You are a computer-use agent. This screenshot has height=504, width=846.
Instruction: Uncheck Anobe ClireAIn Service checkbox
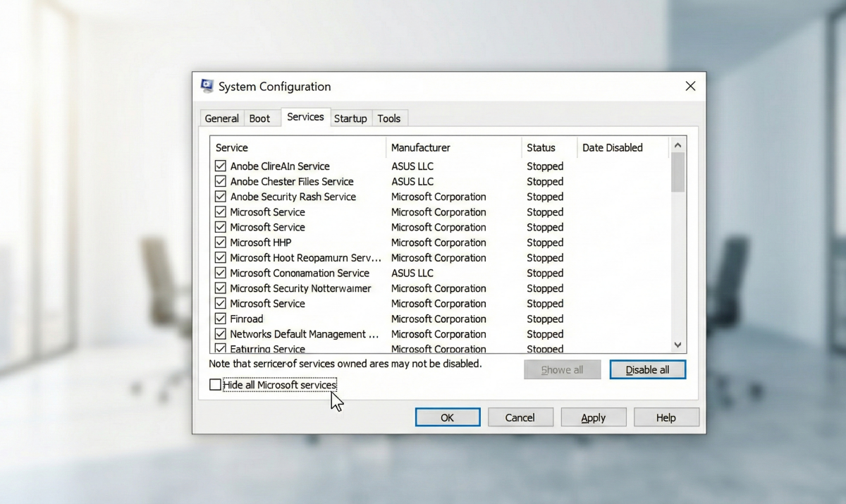[x=220, y=166]
